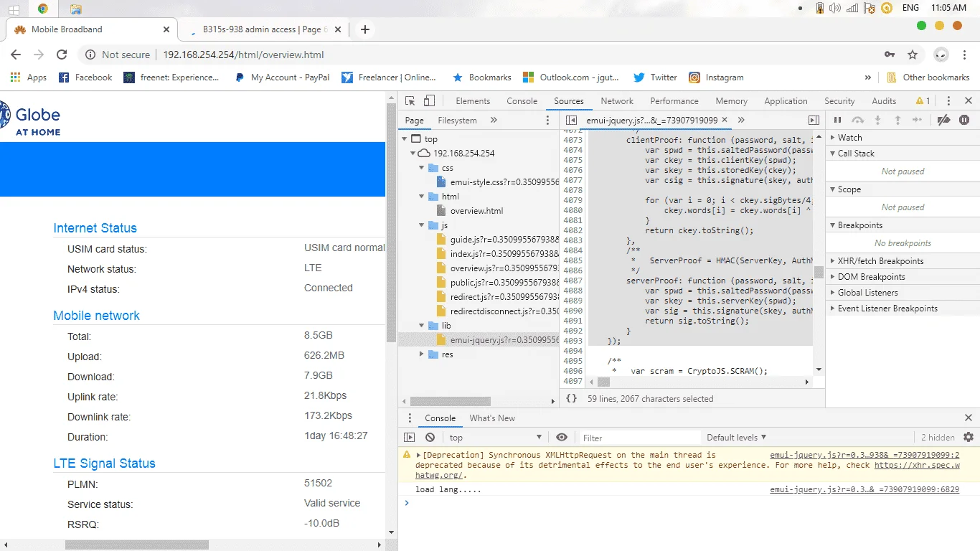Viewport: 980px width, 551px height.
Task: Hide the file navigator pane
Action: point(571,121)
